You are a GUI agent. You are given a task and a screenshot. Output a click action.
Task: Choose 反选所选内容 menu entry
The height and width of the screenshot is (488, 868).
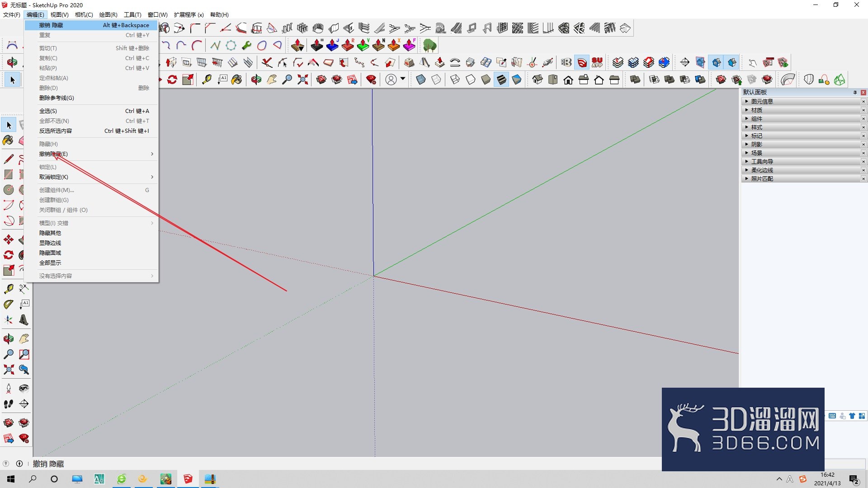coord(91,131)
